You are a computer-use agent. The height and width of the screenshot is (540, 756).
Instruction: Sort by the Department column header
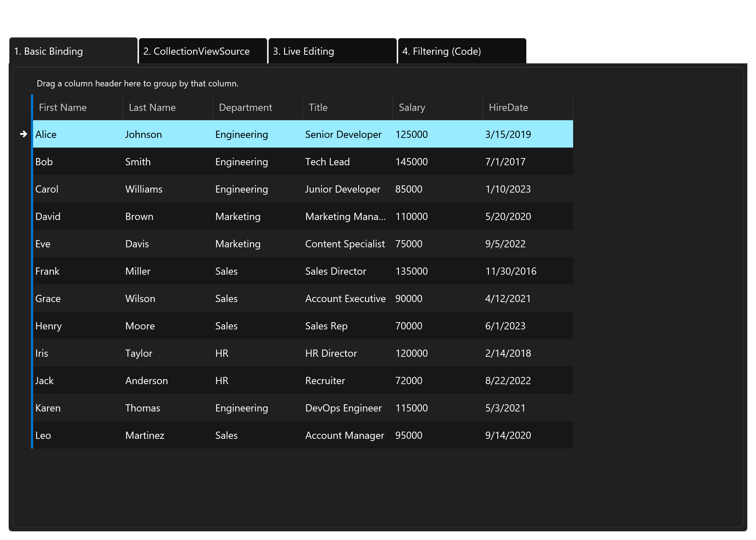245,107
